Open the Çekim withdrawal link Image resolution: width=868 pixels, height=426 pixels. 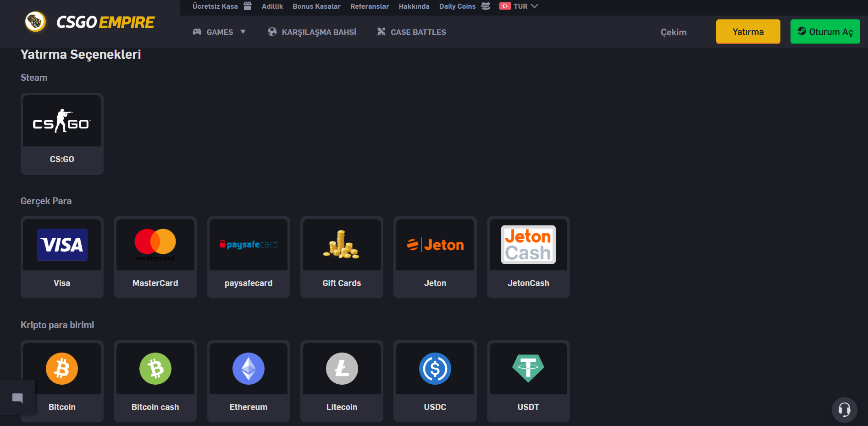click(x=673, y=32)
